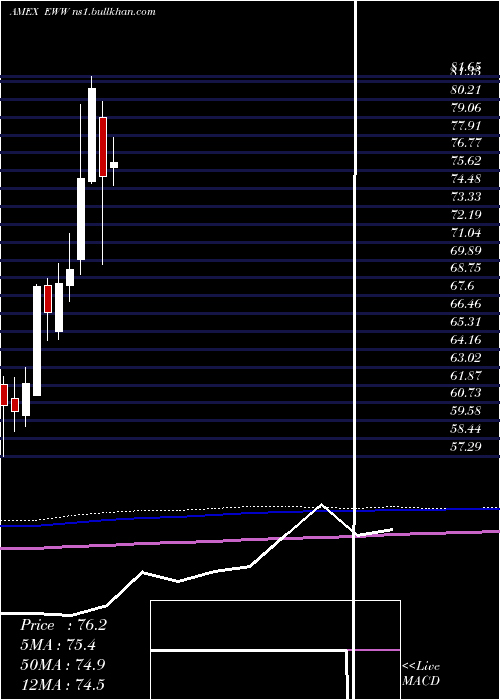Click the 65.31 price axis label

coord(466,321)
